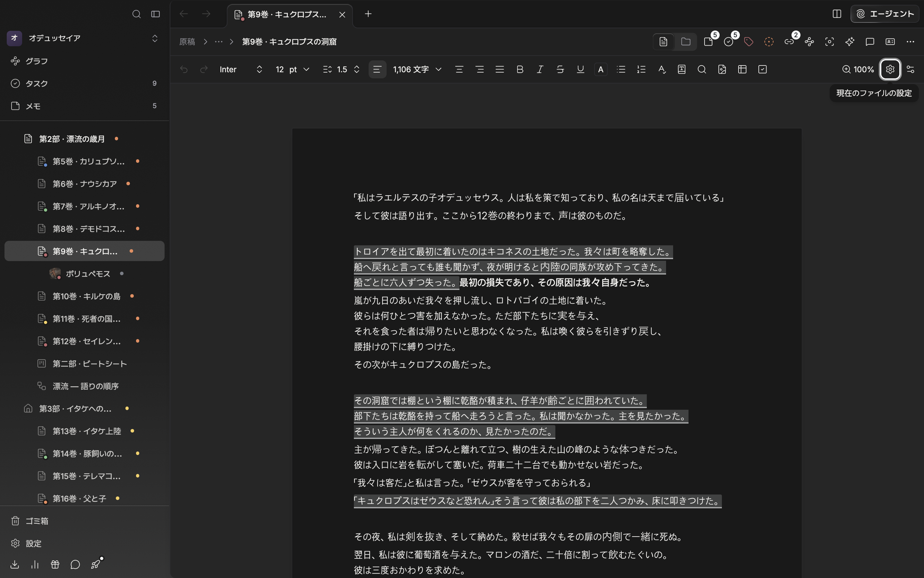Image resolution: width=924 pixels, height=578 pixels.
Task: Open a new tab with the plus icon
Action: (368, 14)
